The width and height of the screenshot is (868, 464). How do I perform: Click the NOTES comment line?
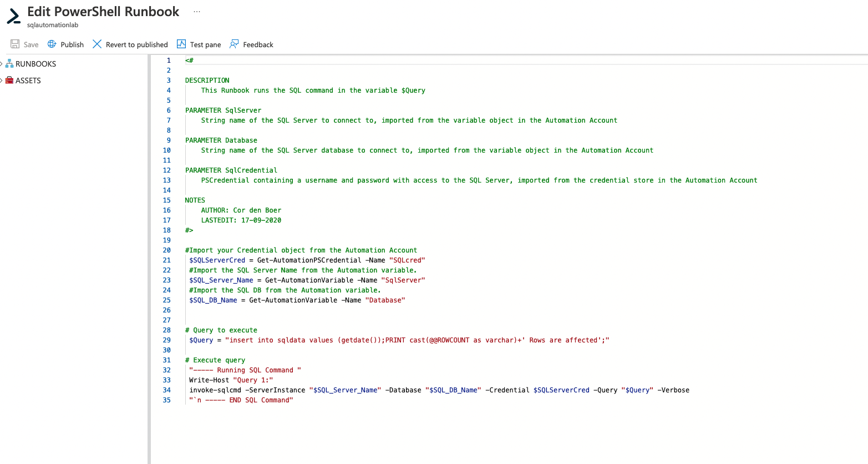tap(195, 200)
